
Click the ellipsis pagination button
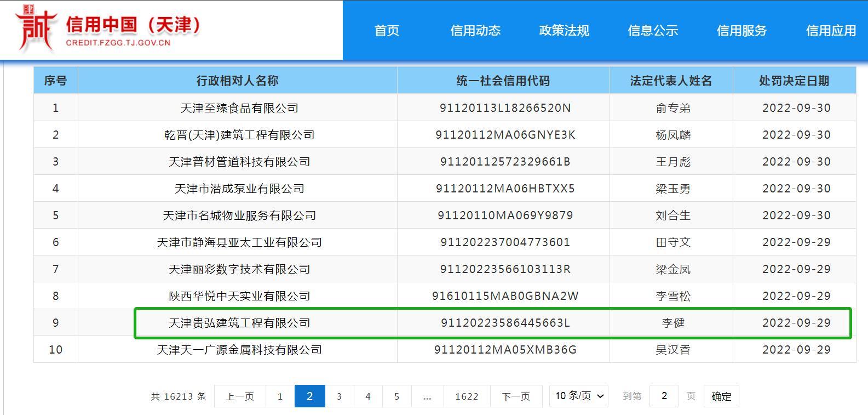[427, 396]
